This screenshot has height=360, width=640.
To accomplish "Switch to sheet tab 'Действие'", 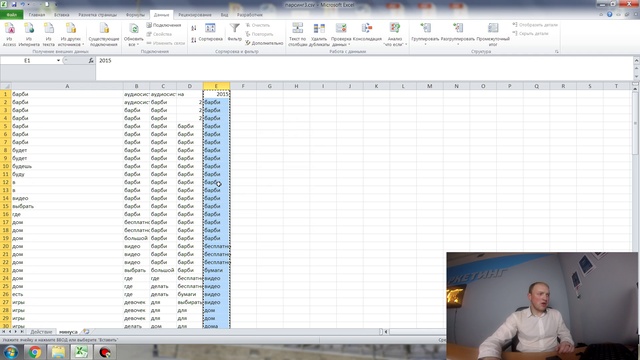I will click(x=41, y=332).
